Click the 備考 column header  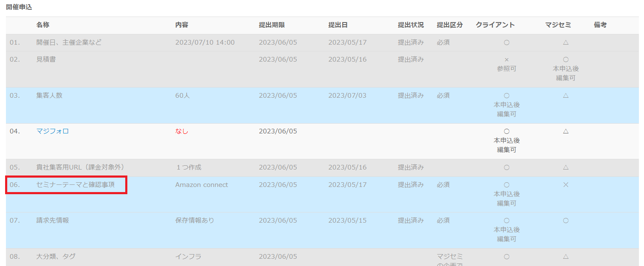(x=600, y=25)
